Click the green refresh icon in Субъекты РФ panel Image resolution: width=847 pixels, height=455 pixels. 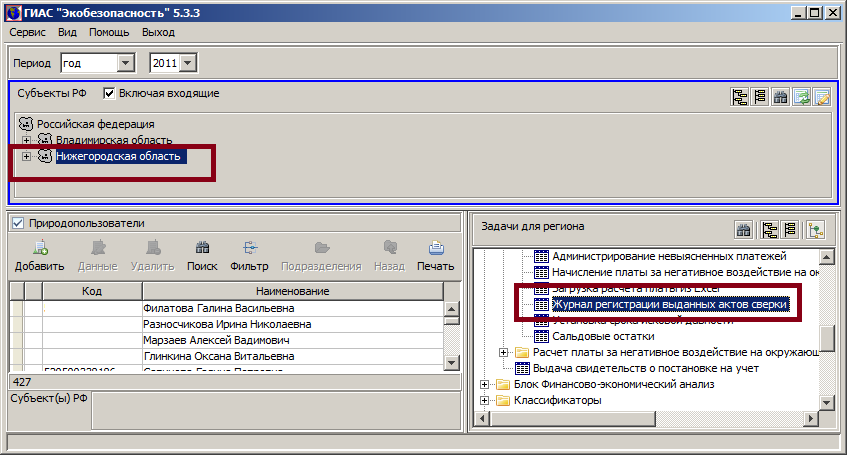(x=801, y=97)
